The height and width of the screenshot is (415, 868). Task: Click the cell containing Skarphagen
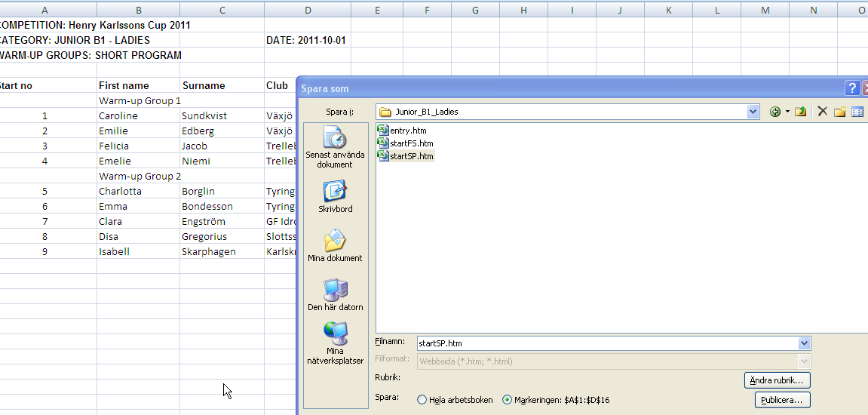pyautogui.click(x=222, y=251)
